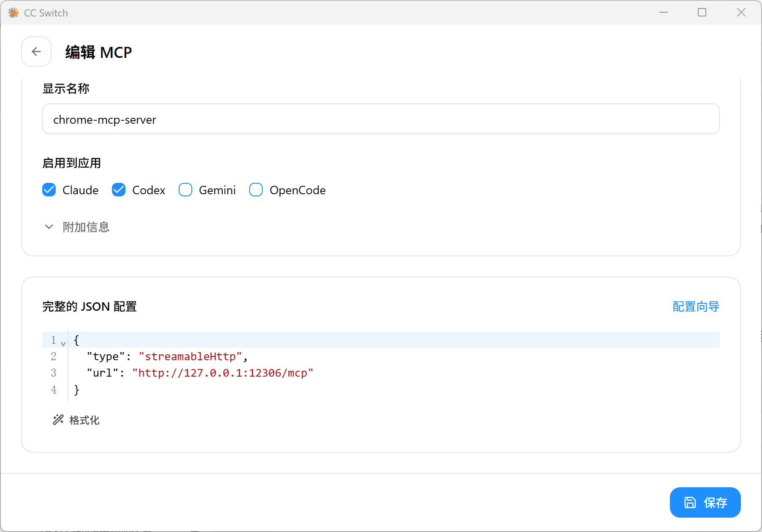762x532 pixels.
Task: Enable the Gemini checkbox
Action: tap(185, 190)
